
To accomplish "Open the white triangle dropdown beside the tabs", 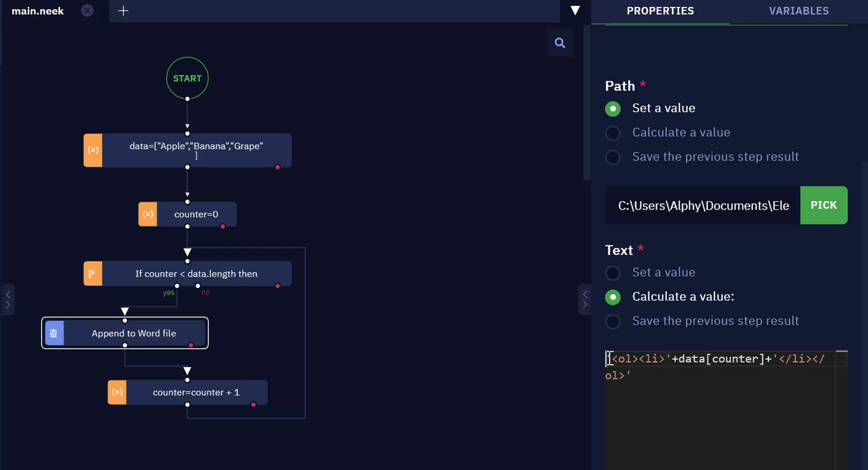I will tap(575, 11).
